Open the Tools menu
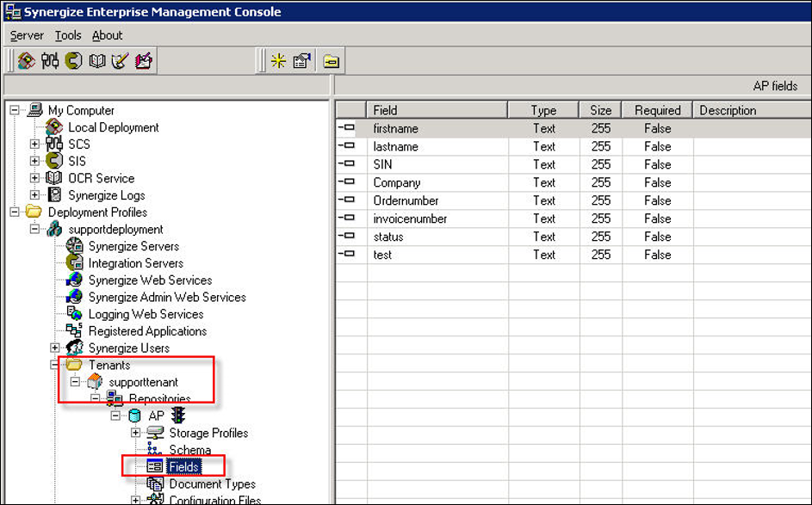Viewport: 812px width, 505px height. 68,35
